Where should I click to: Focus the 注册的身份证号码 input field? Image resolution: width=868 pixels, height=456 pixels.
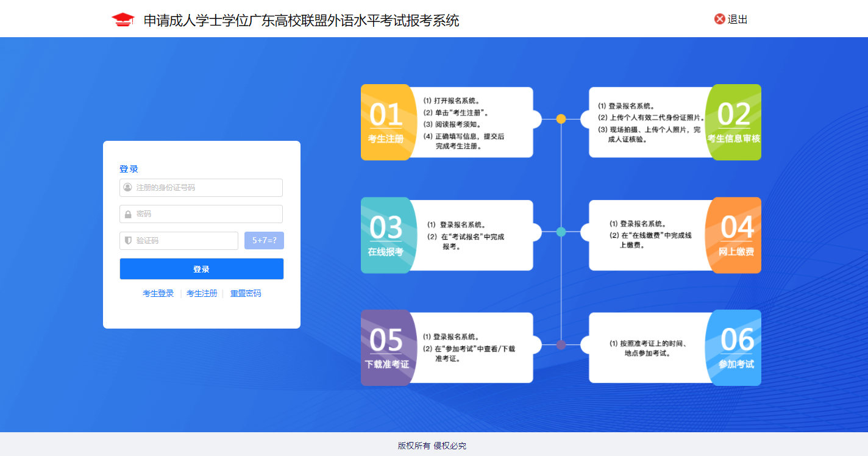point(207,188)
